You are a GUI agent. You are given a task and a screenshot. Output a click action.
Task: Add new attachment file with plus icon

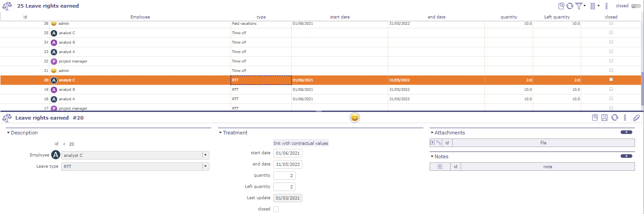click(x=433, y=143)
